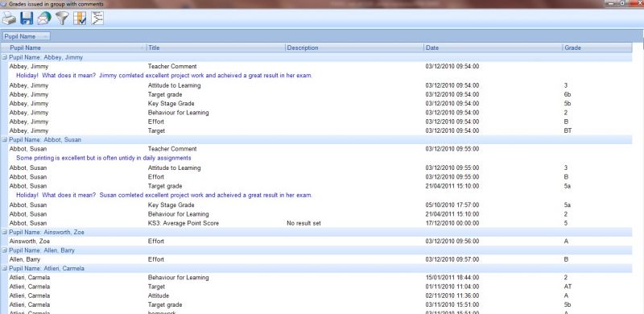Click date '03/12/2010 09:56:00'
This screenshot has height=314, width=644.
tap(452, 242)
